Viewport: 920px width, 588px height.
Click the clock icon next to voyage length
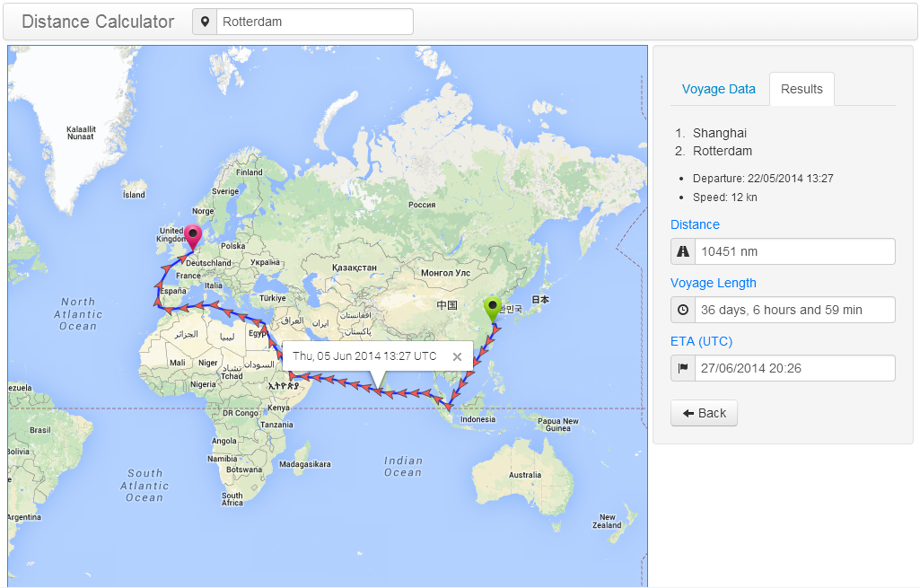tap(683, 310)
